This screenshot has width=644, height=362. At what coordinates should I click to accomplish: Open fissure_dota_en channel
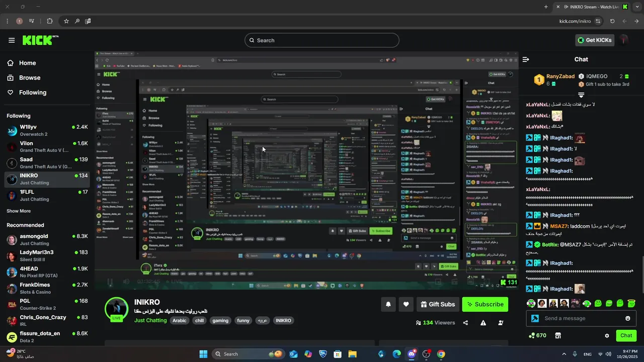47,337
